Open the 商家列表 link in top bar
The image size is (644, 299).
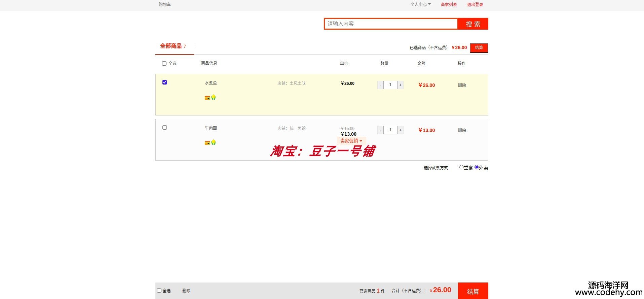coord(449,4)
